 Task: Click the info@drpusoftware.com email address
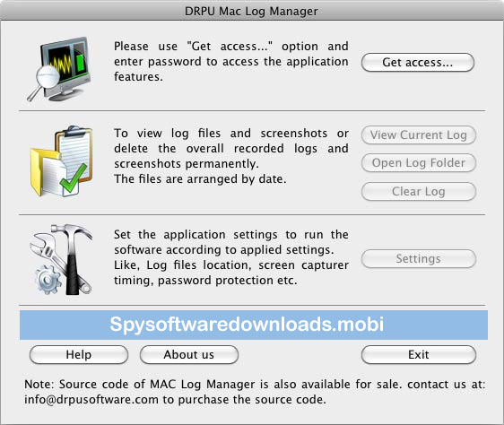pyautogui.click(x=91, y=400)
